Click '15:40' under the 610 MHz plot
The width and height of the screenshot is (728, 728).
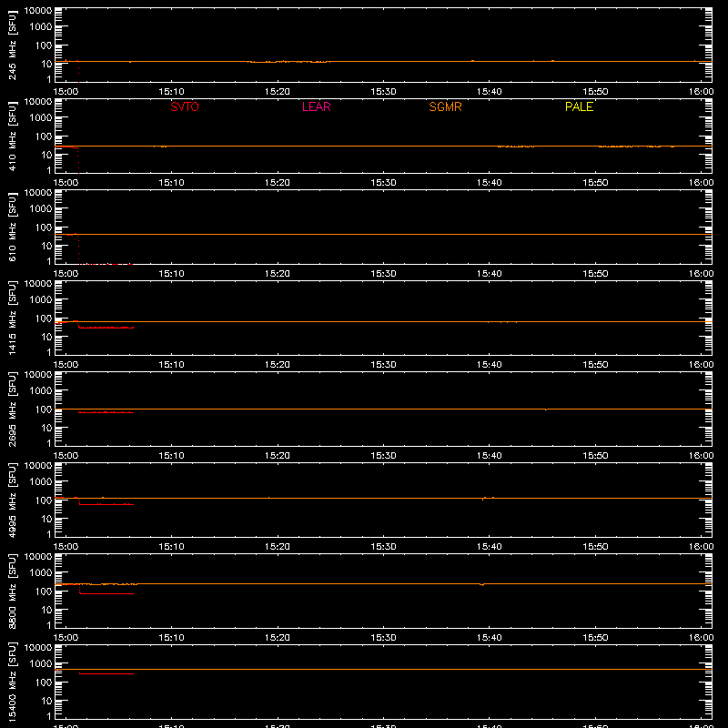point(489,274)
